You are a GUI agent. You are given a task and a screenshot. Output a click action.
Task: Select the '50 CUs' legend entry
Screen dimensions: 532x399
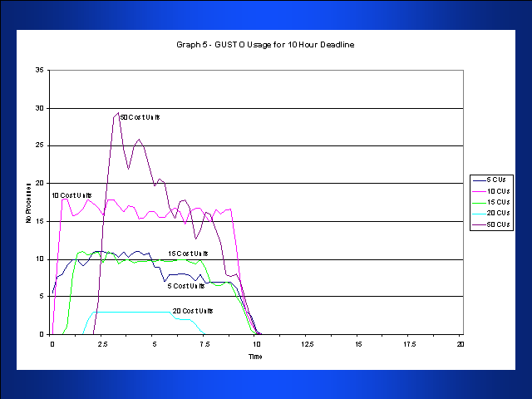496,225
